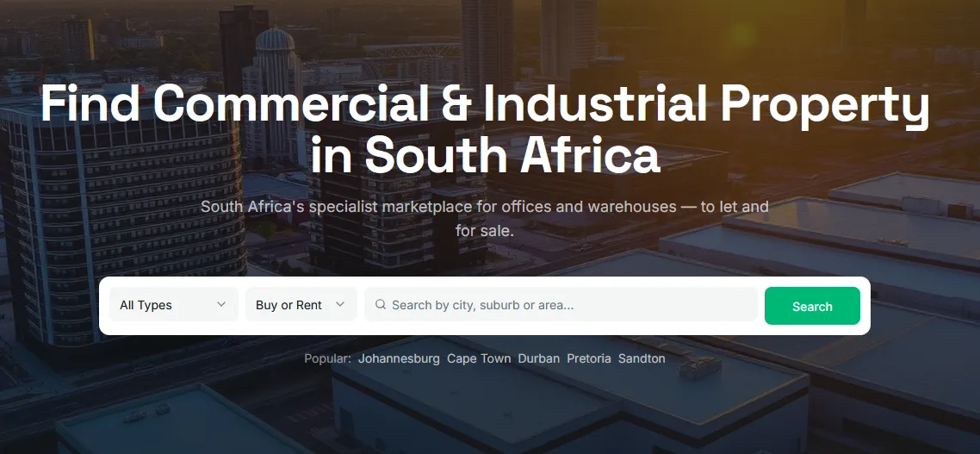Click the magnifying glass search icon
Viewport: 980px width, 454px height.
point(381,305)
